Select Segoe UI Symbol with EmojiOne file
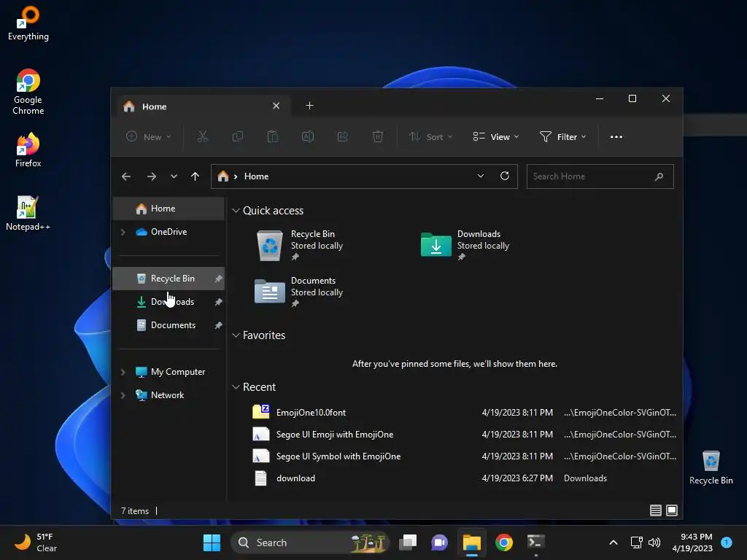747x560 pixels. pyautogui.click(x=463, y=456)
